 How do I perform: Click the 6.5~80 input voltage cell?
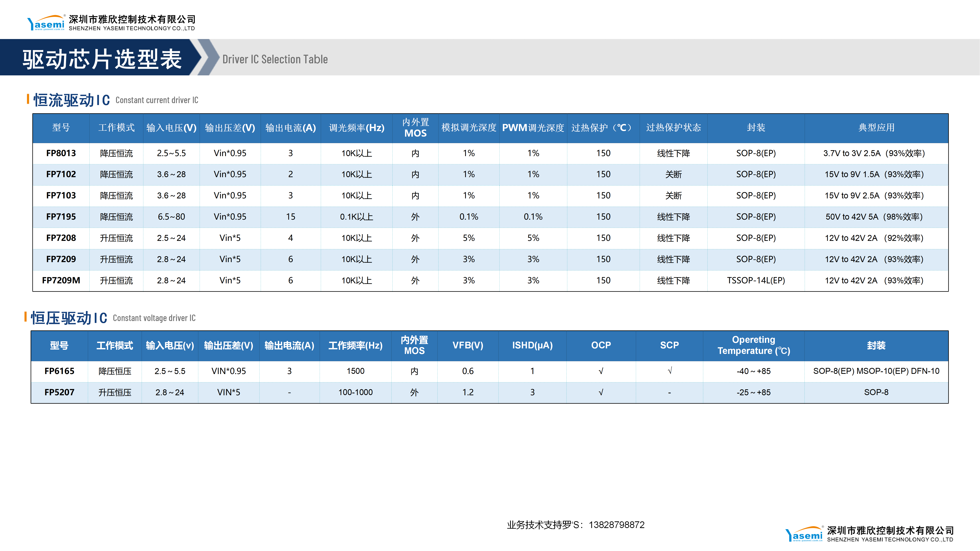coord(171,217)
